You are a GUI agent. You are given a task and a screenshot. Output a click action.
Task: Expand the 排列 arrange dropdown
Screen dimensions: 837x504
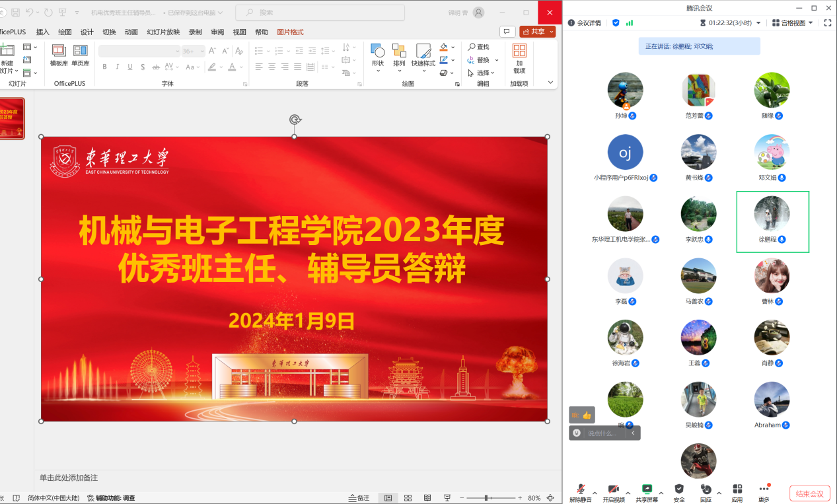pos(399,71)
